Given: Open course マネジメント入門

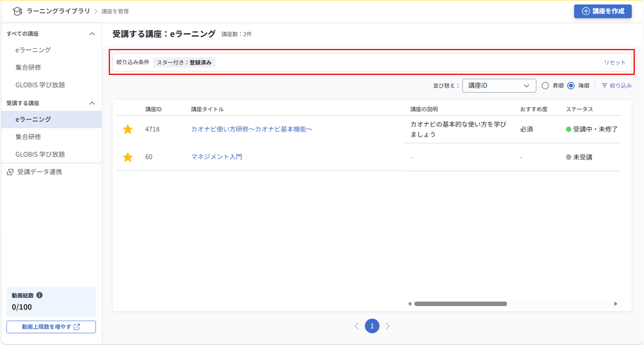Looking at the screenshot, I should [216, 157].
